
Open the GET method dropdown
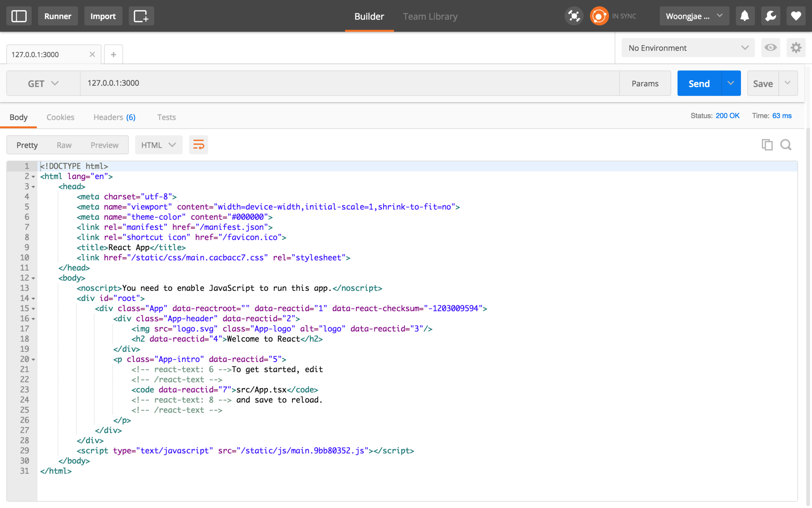tap(43, 83)
